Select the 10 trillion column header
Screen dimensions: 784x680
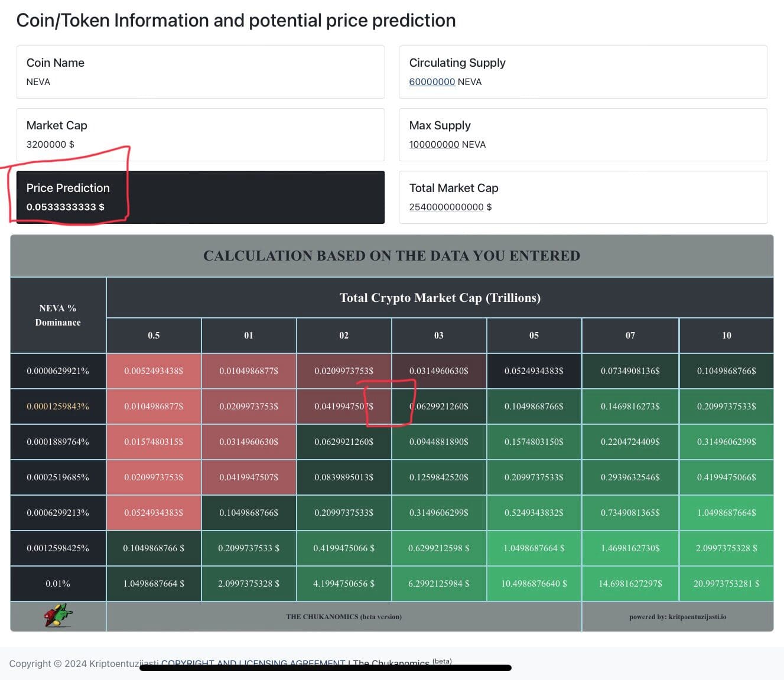click(726, 336)
